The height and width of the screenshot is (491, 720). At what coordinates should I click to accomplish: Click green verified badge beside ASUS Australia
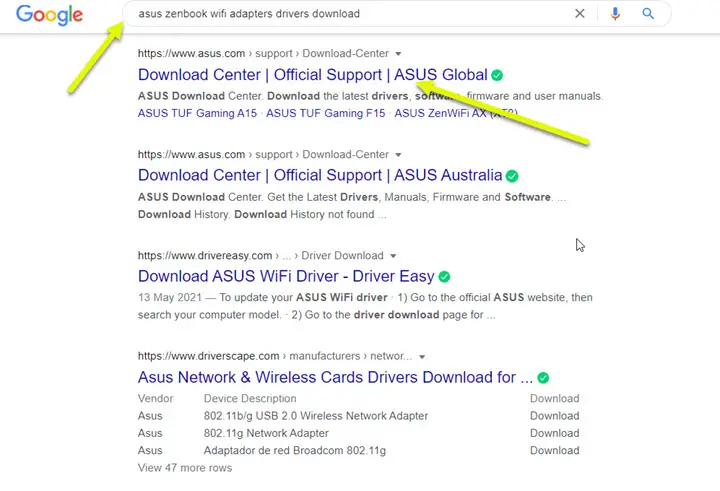(x=512, y=176)
